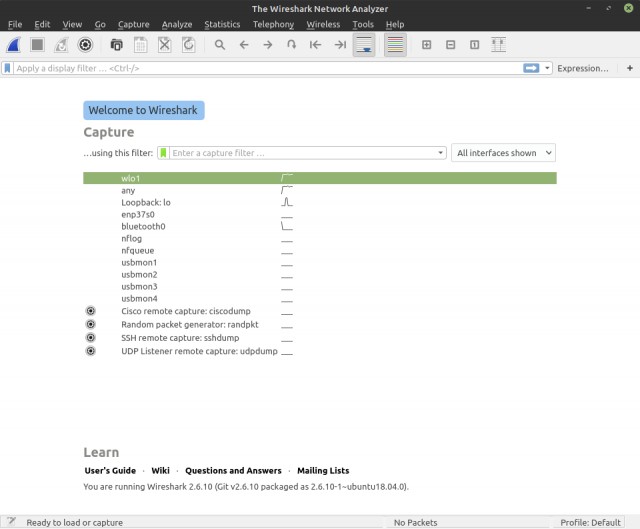Viewport: 640px width, 529px height.
Task: Reset text to normal size icon
Action: coord(474,45)
